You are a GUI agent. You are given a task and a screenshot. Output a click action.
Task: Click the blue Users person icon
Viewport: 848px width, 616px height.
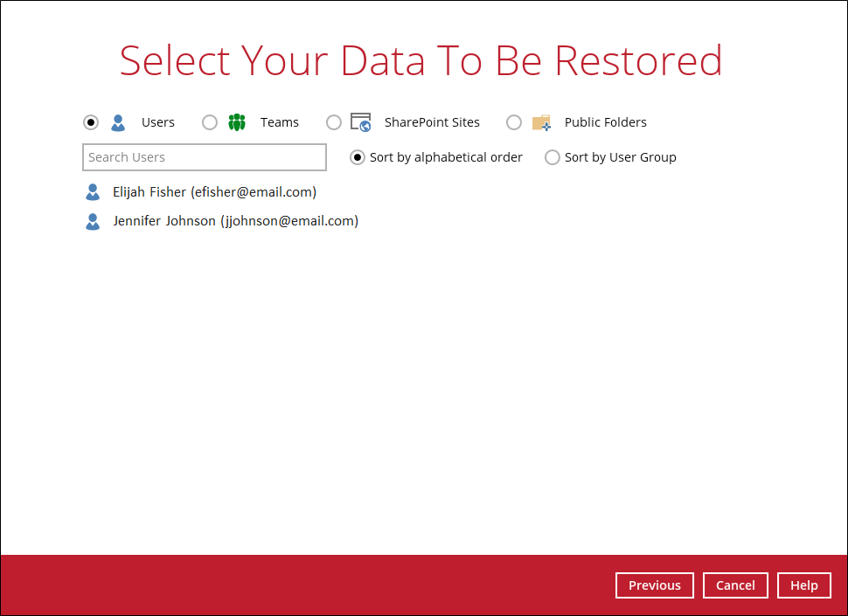click(x=118, y=122)
